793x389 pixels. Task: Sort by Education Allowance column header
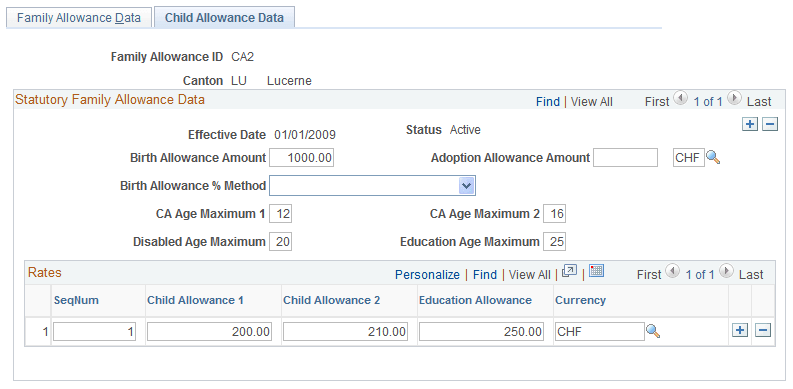coord(475,300)
